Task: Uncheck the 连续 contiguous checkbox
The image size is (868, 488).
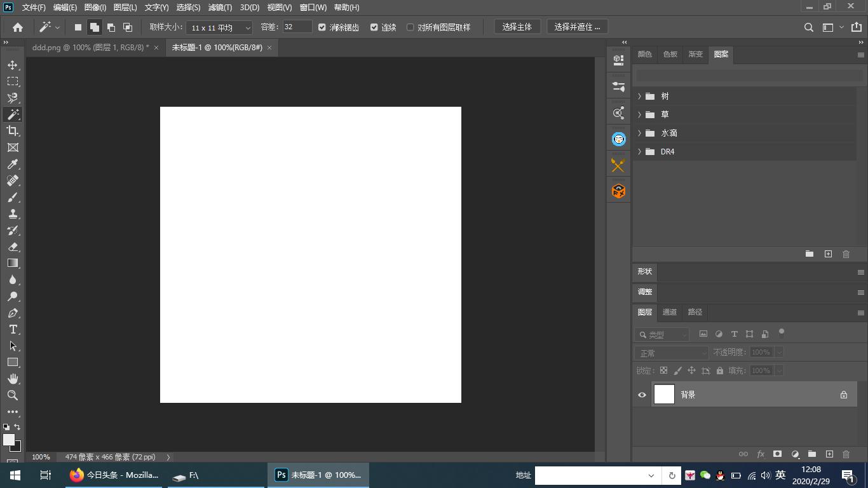Action: click(x=374, y=27)
